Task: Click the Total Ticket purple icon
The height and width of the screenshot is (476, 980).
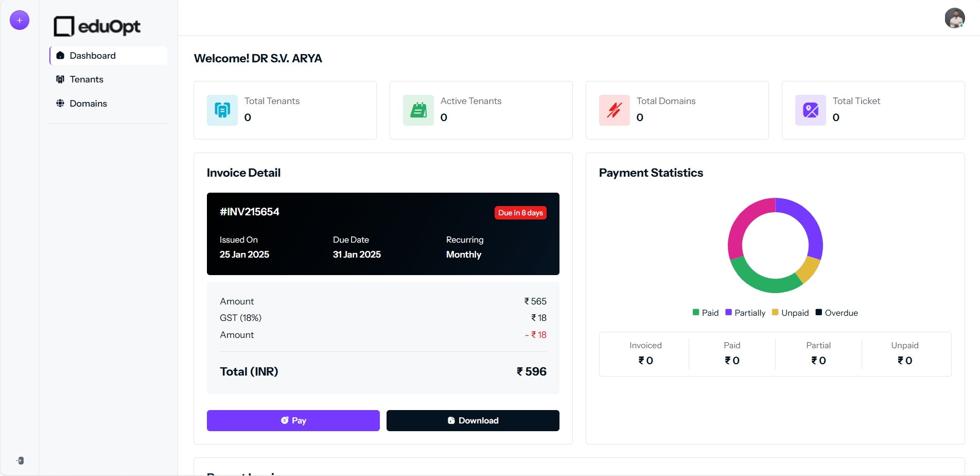Action: click(x=811, y=110)
